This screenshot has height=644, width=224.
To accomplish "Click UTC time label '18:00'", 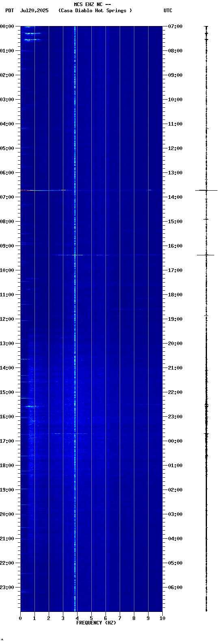I will [175, 295].
